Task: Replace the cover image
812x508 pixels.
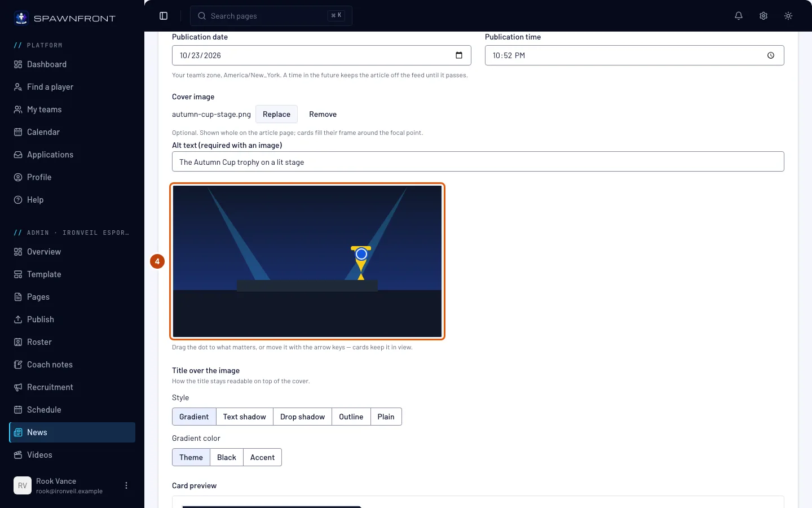Action: [x=276, y=114]
